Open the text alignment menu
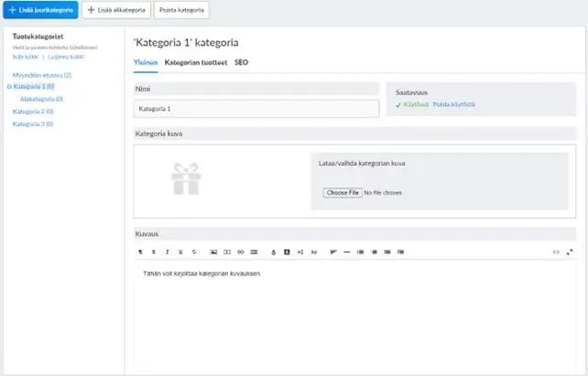 (x=333, y=252)
